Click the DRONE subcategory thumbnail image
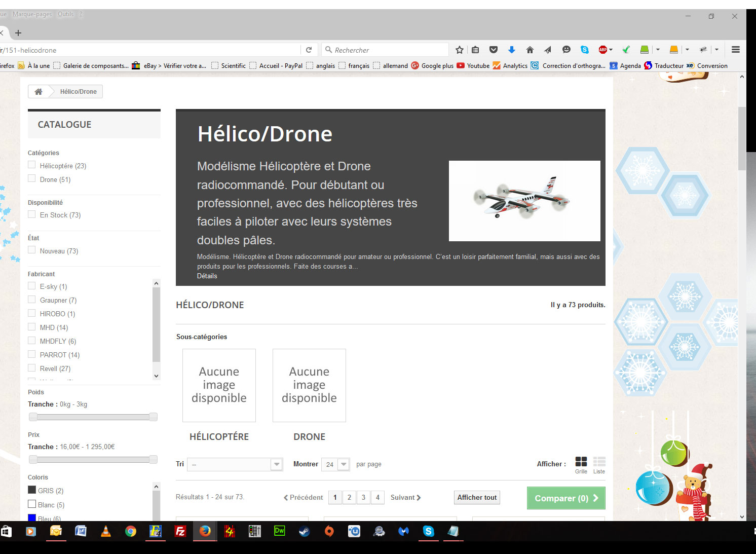Screen dimensions: 756x554 (x=309, y=385)
